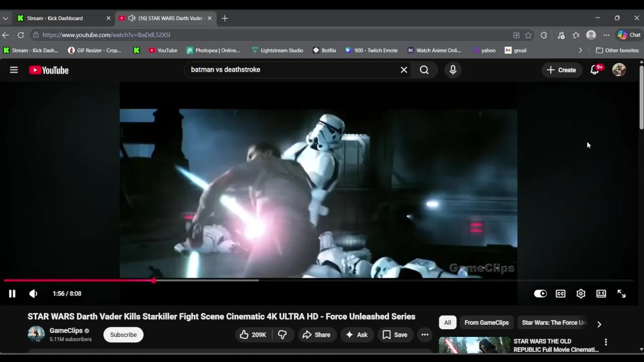The height and width of the screenshot is (362, 644).
Task: Open Lightstream Studio bookmark
Action: point(277,50)
